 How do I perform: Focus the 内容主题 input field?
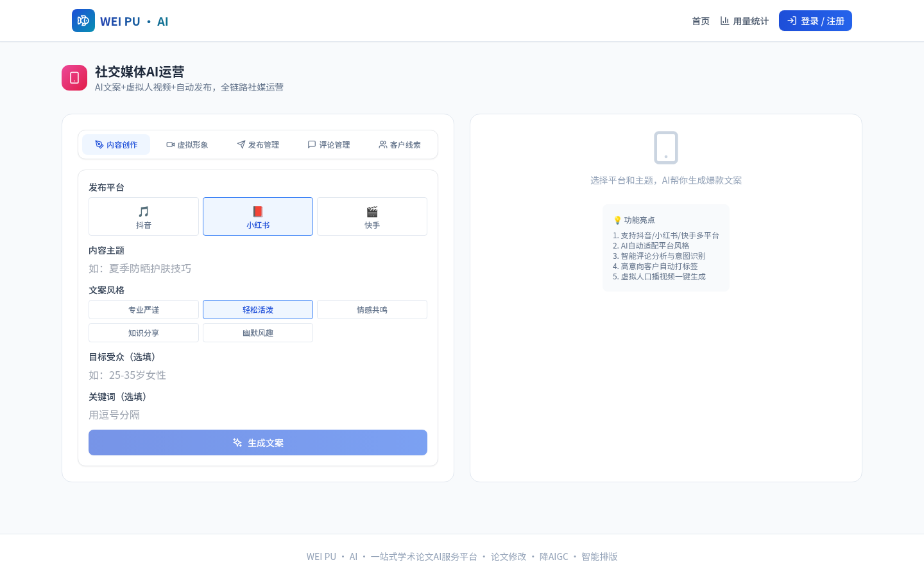coord(258,268)
